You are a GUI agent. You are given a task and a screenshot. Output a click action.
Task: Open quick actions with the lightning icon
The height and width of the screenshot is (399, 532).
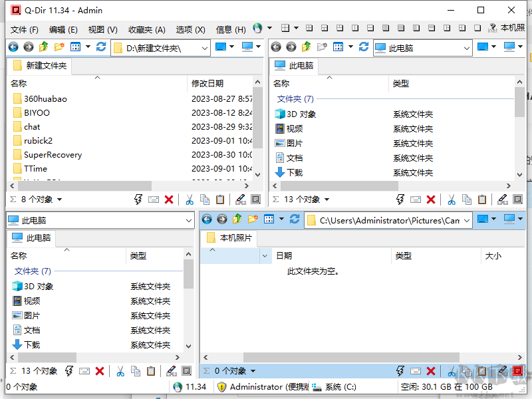137,199
